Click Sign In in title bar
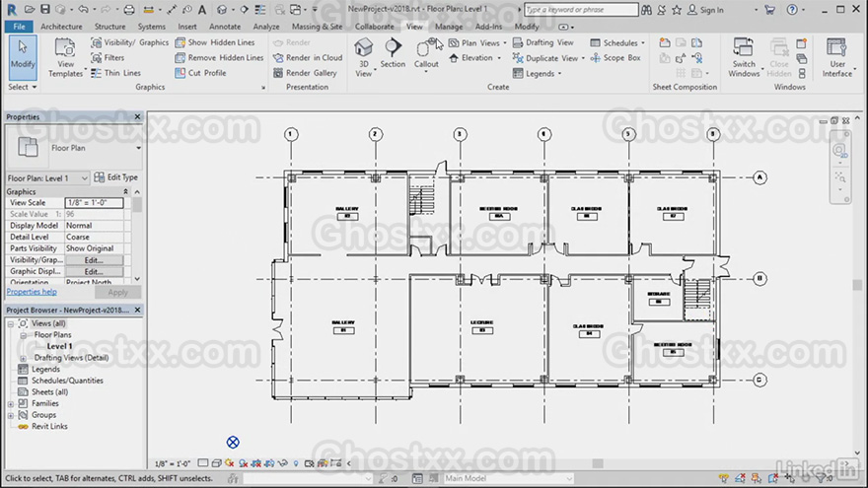868x488 pixels. [706, 10]
